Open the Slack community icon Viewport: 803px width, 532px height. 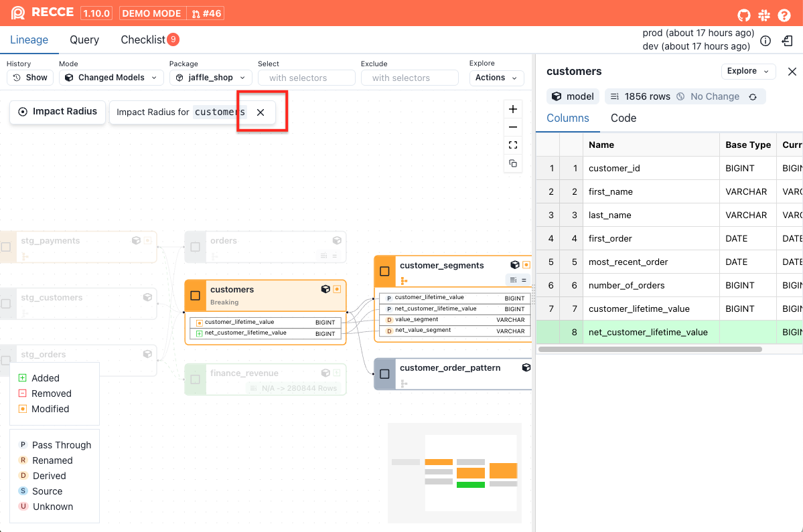point(764,15)
